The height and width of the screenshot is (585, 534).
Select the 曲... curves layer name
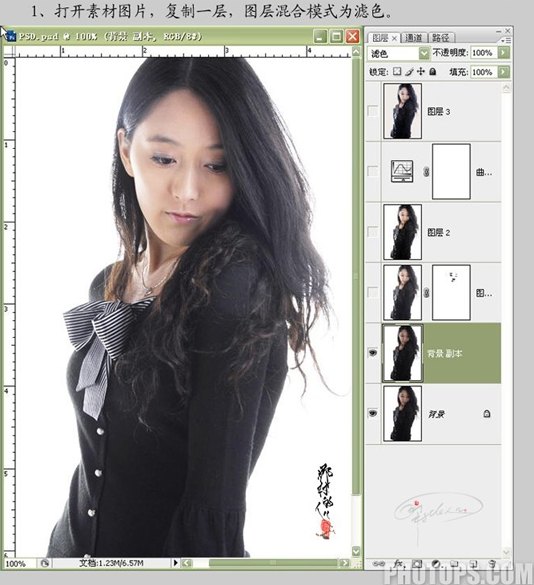484,172
